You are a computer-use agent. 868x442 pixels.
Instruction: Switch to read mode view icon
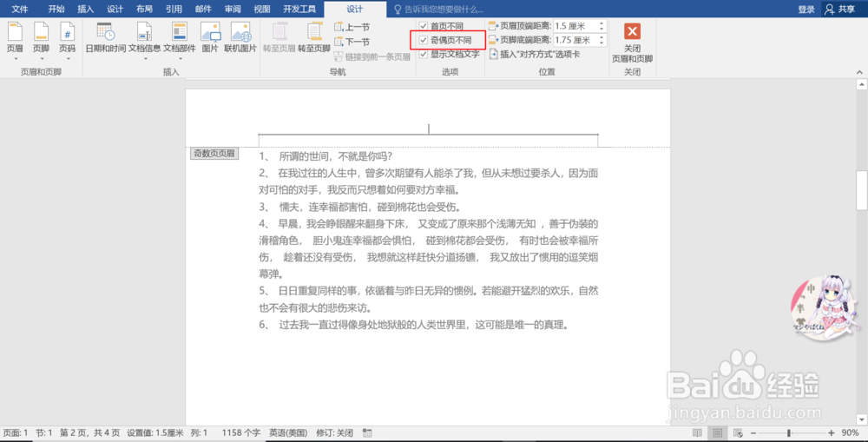(698, 433)
